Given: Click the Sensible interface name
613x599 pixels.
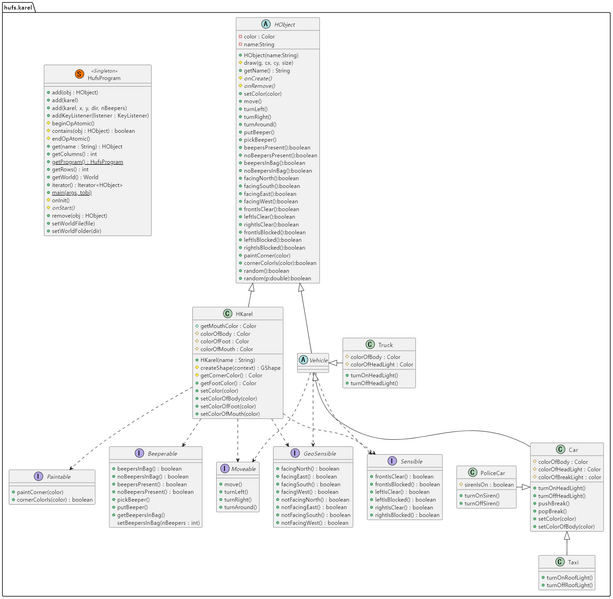Looking at the screenshot, I should click(411, 461).
